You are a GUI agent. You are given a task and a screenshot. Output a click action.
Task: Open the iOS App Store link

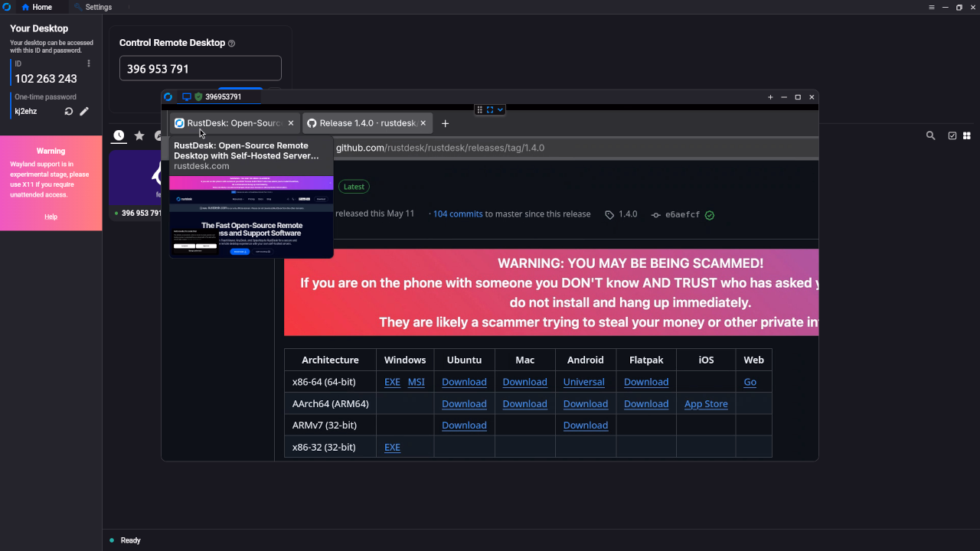click(706, 404)
